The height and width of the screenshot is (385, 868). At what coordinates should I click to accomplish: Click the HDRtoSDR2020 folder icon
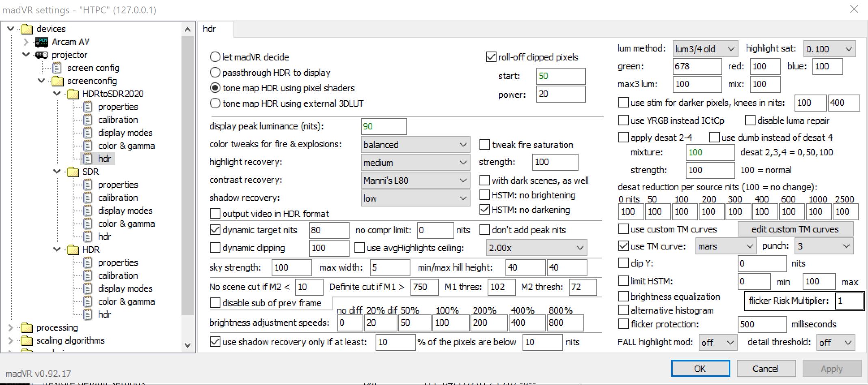tap(73, 94)
